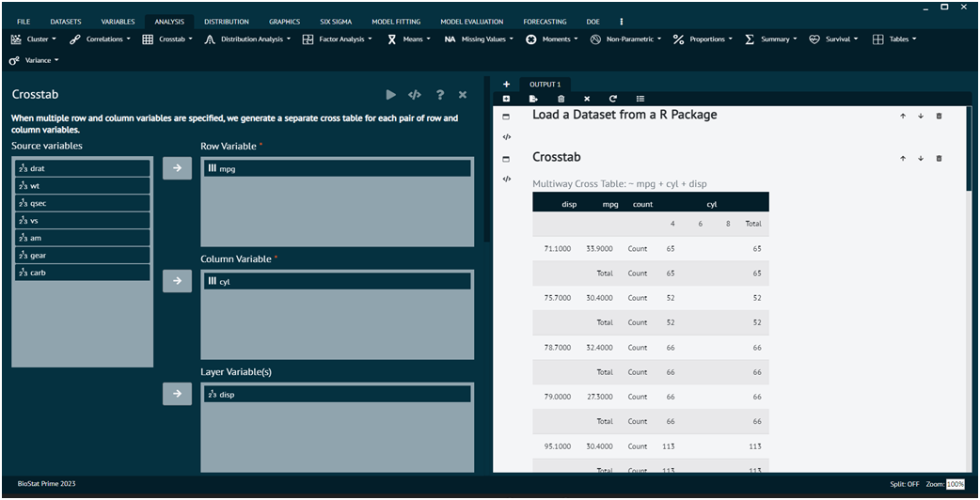This screenshot has width=980, height=500.
Task: Click the X icon in output toolbar
Action: 587,99
